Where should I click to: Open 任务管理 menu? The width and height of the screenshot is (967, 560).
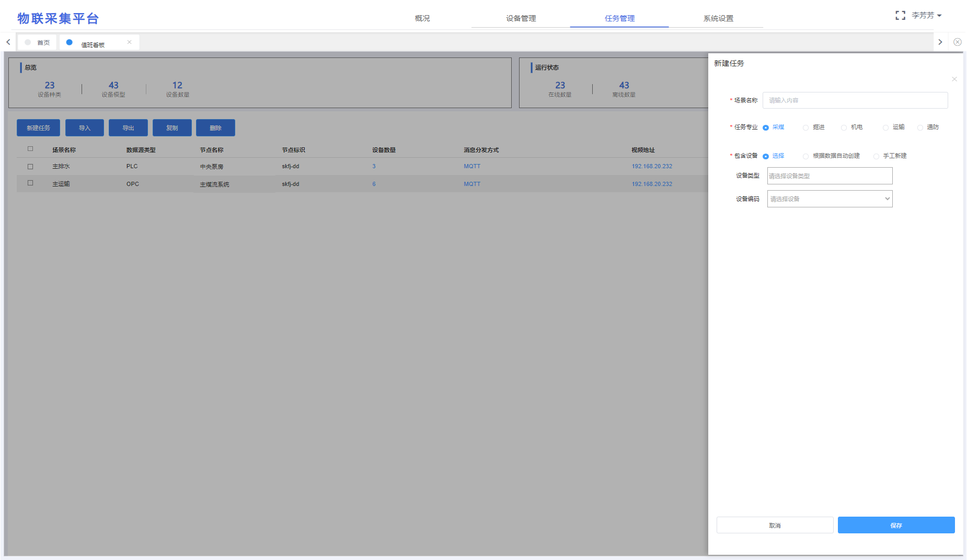620,18
